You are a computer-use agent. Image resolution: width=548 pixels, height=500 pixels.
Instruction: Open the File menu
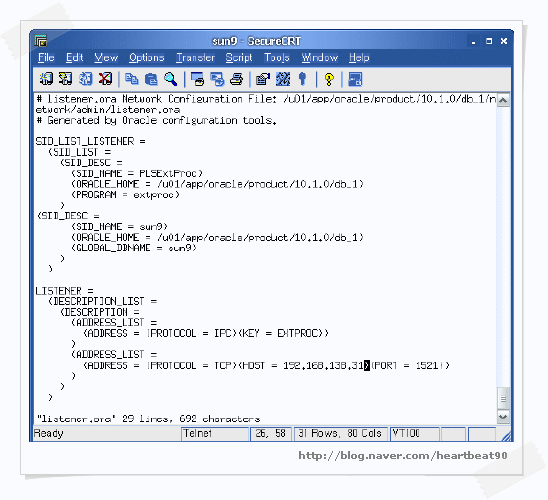[46, 57]
